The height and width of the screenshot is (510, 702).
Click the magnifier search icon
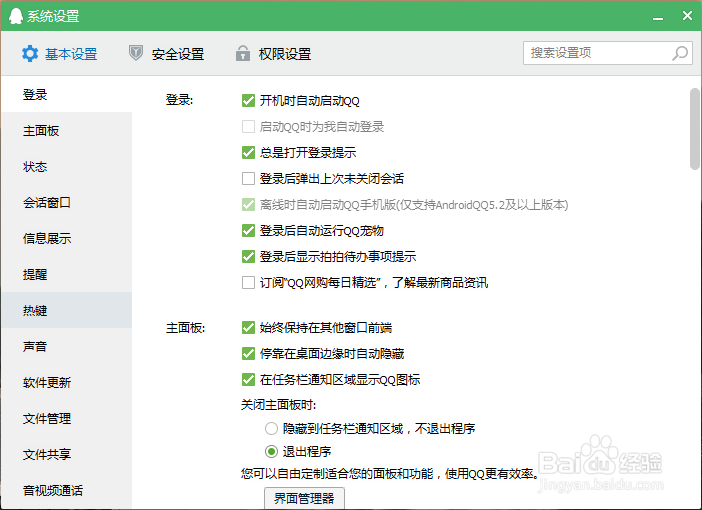pyautogui.click(x=680, y=53)
